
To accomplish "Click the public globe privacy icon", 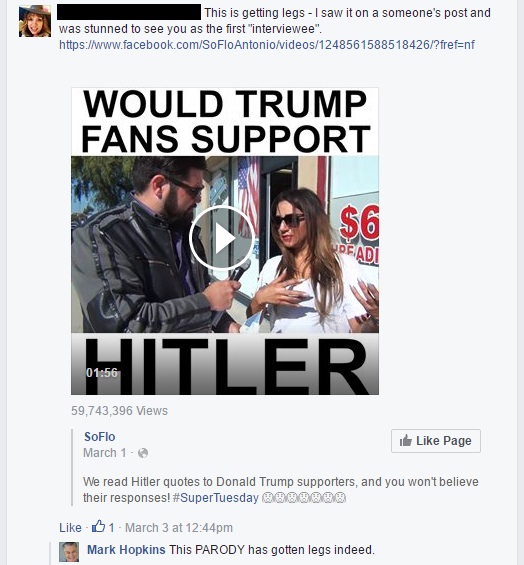I will (143, 453).
